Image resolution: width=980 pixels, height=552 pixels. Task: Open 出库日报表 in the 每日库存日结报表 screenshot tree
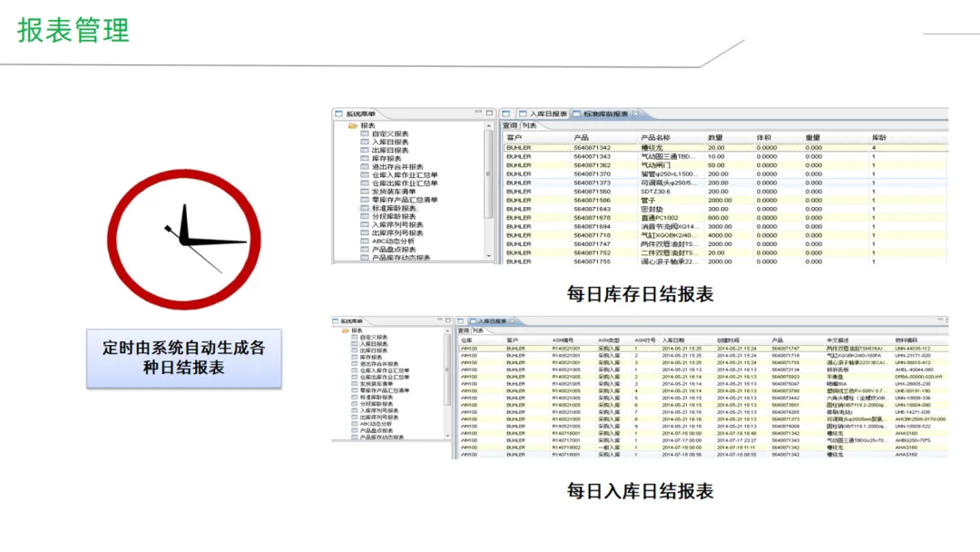[390, 150]
